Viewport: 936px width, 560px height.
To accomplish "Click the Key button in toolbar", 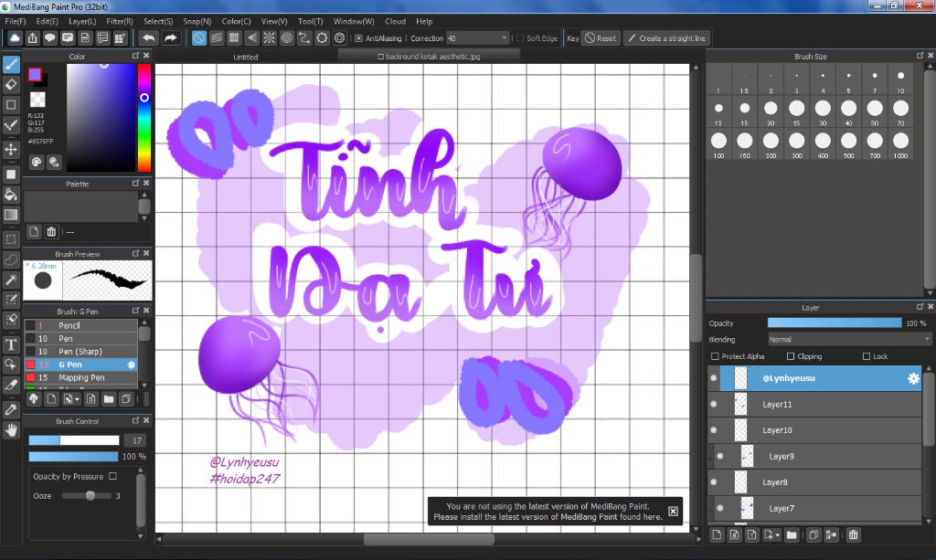I will point(572,38).
